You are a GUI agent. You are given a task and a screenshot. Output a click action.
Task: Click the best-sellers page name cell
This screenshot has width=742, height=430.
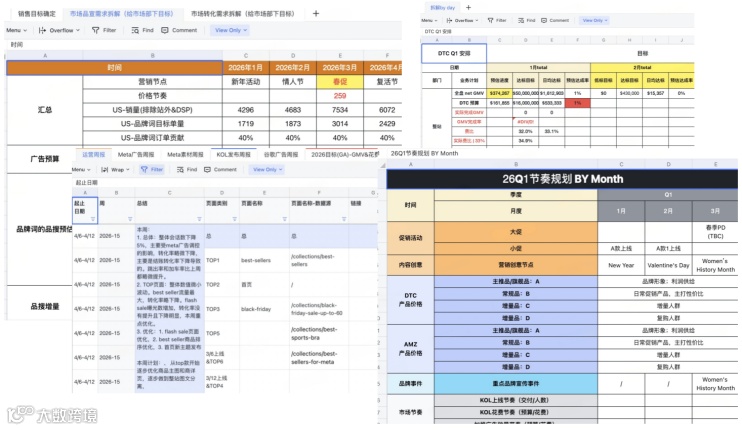[264, 260]
